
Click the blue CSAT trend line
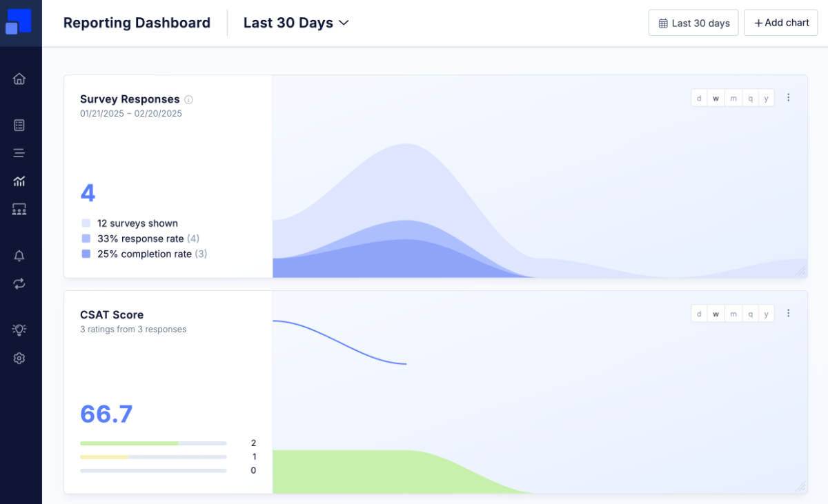(340, 341)
